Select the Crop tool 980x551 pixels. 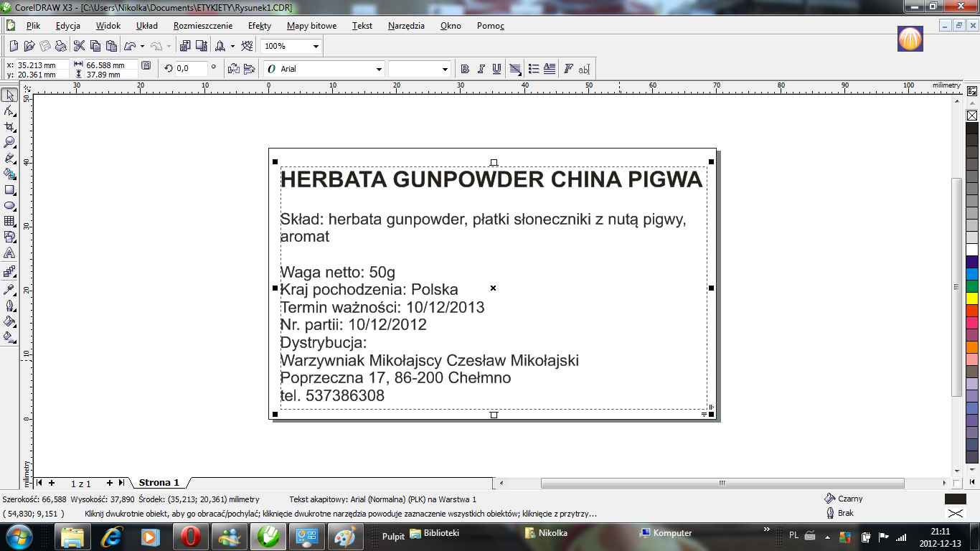click(10, 127)
